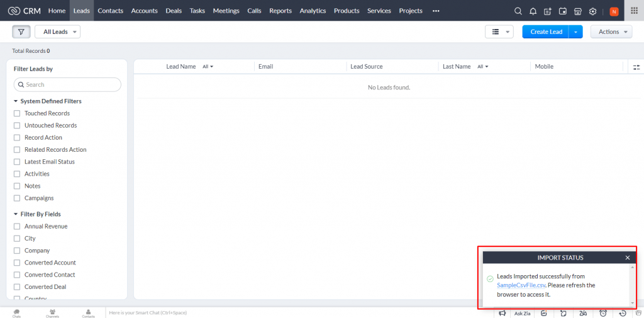
Task: Click the Create Lead button
Action: coord(546,31)
